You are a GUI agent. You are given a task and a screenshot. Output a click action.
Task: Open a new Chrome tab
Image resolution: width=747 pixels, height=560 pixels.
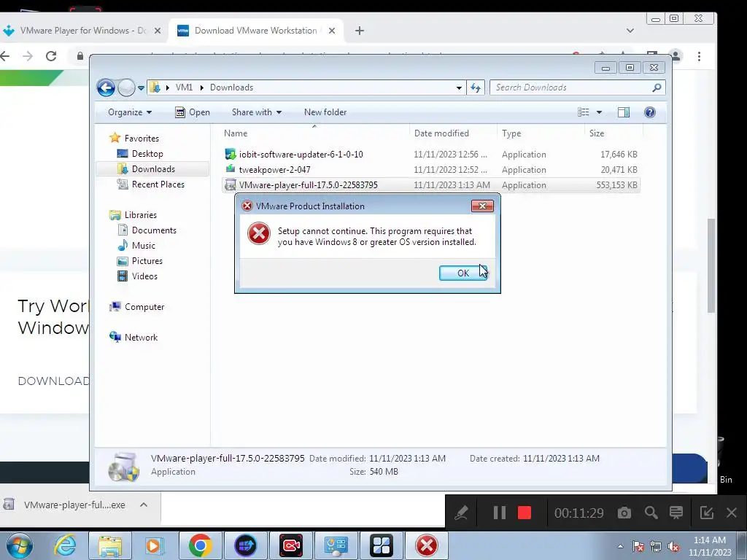pos(360,31)
